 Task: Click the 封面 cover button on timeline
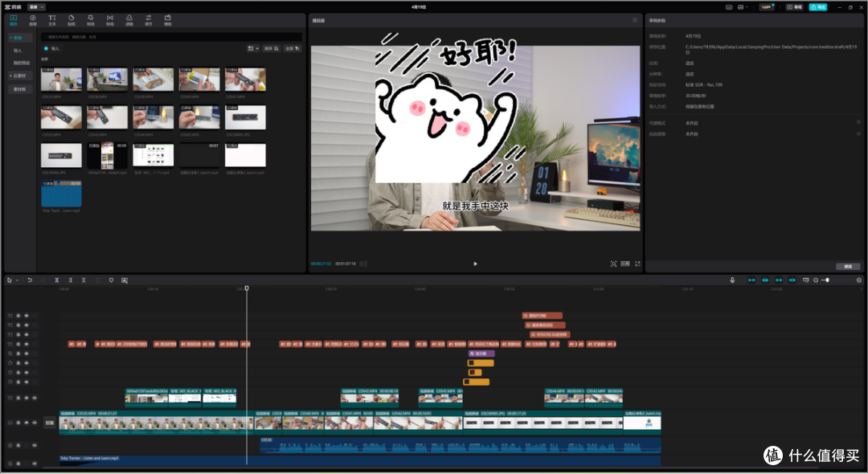click(50, 423)
